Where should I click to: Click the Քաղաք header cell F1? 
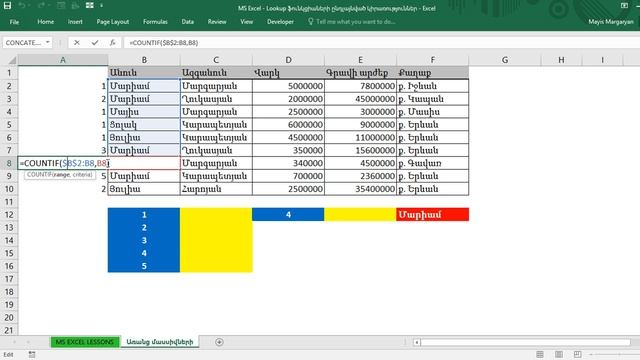click(x=433, y=73)
